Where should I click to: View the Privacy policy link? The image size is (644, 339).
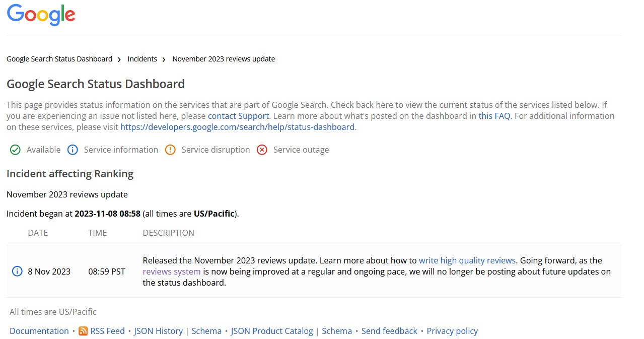(452, 331)
